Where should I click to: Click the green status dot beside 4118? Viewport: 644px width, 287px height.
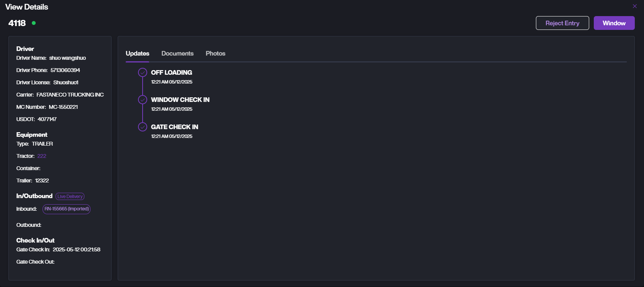(x=34, y=23)
